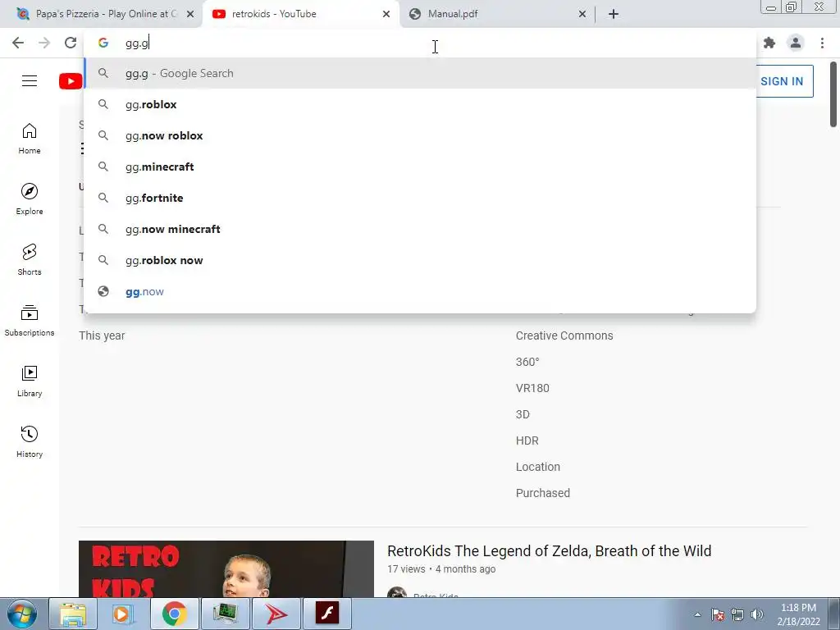Pick the gg.fortnite suggestion
Image resolution: width=840 pixels, height=630 pixels.
pyautogui.click(x=420, y=198)
